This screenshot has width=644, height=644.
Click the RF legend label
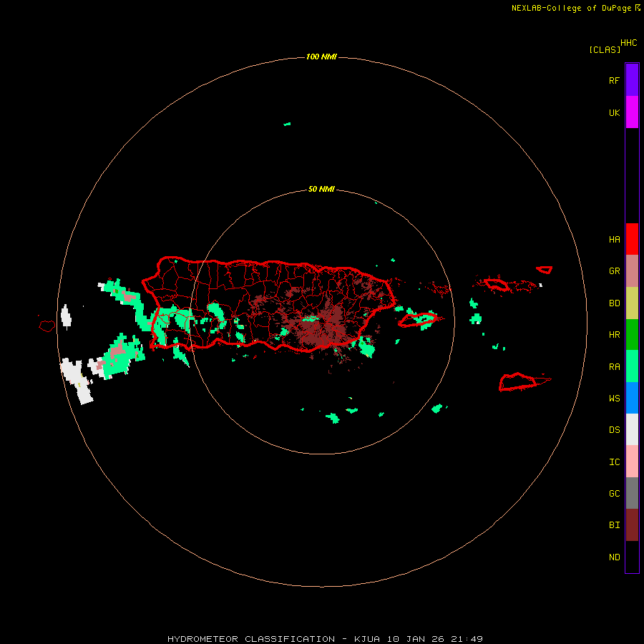click(x=614, y=80)
